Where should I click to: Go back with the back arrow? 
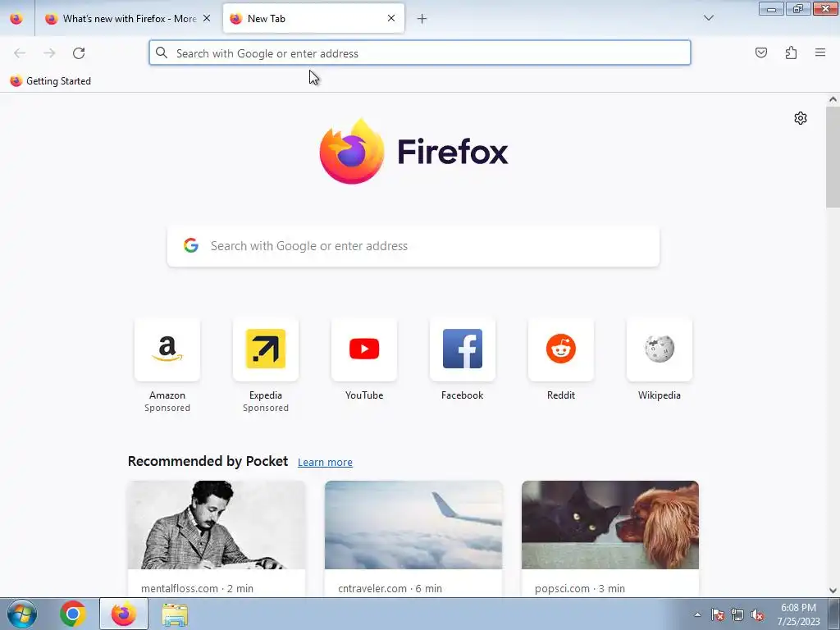point(20,53)
